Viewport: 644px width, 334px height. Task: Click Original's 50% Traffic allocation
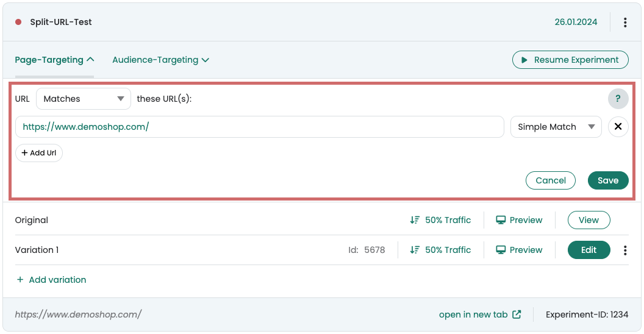440,220
